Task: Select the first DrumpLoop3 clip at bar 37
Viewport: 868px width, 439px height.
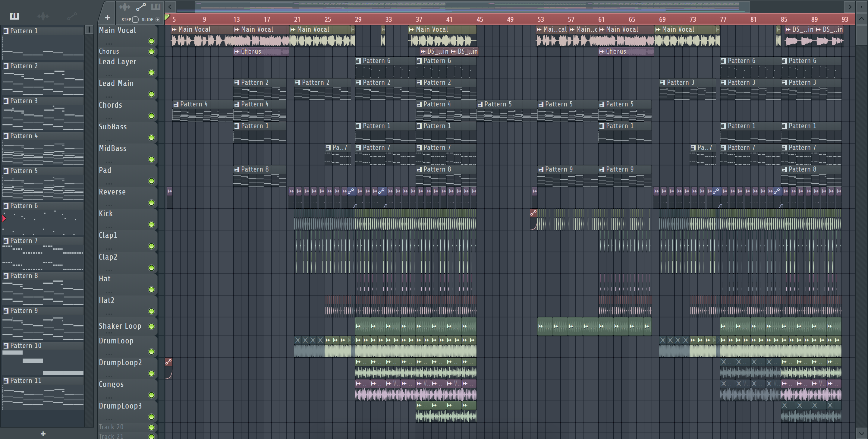Action: pos(423,412)
